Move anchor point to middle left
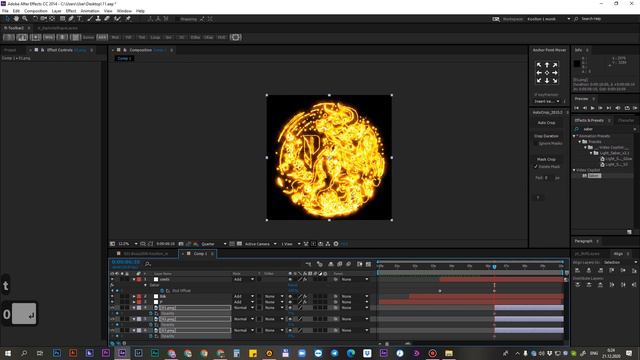Screen dimensions: 640x360 pos(539,73)
